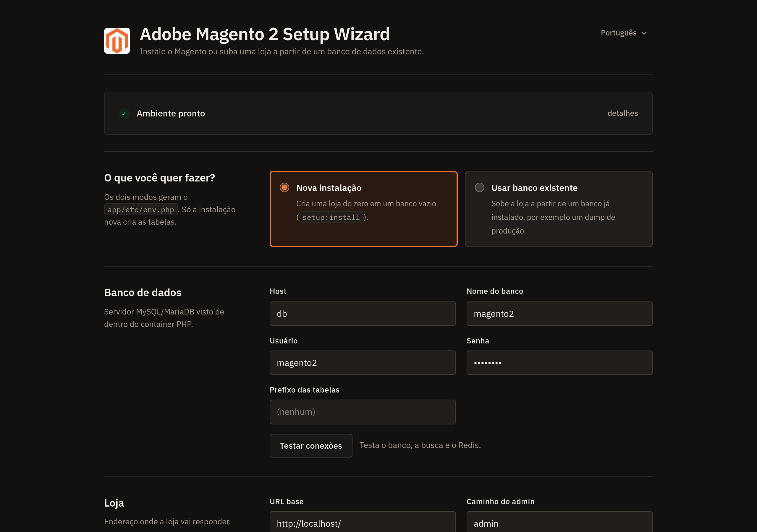Click the Host field label
The image size is (757, 532).
point(278,291)
